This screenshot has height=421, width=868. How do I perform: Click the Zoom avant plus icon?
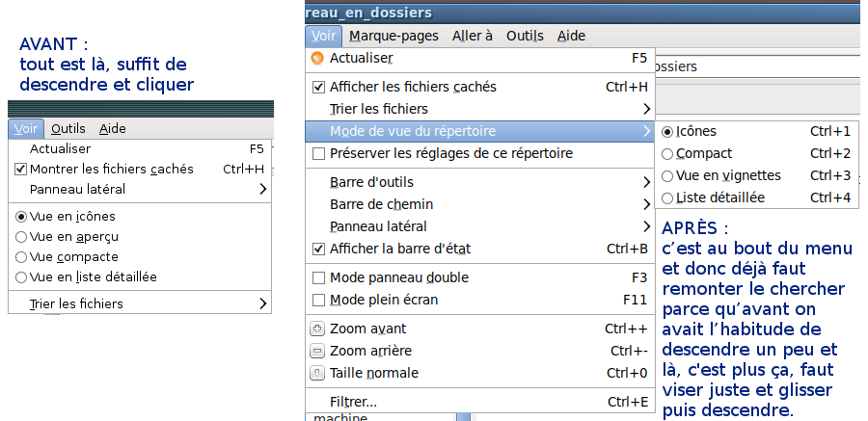pos(317,329)
